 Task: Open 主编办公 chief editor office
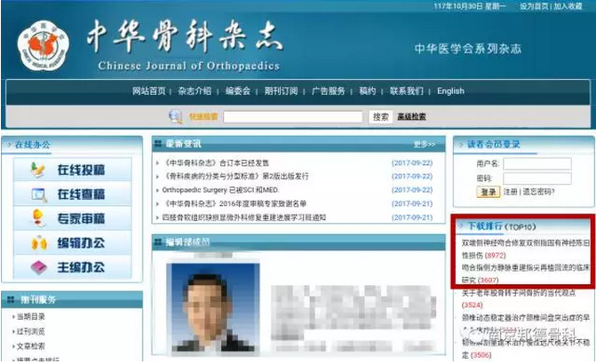tap(72, 267)
